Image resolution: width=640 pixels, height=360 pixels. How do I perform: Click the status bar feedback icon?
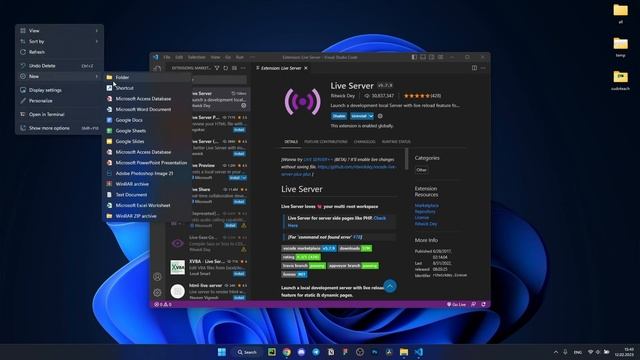coord(473,304)
